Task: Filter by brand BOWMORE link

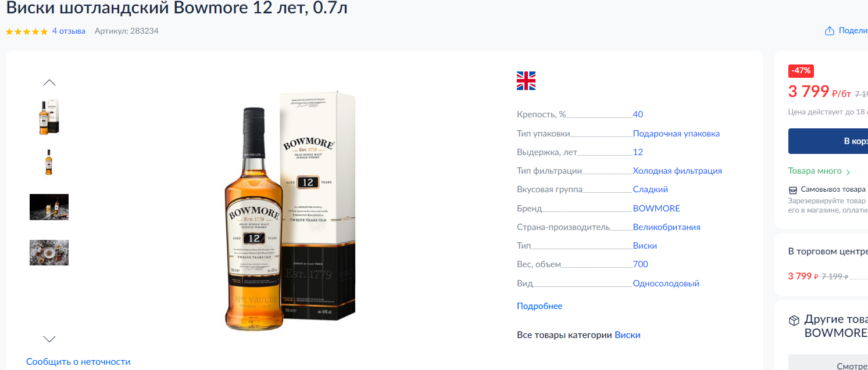Action: pos(656,209)
